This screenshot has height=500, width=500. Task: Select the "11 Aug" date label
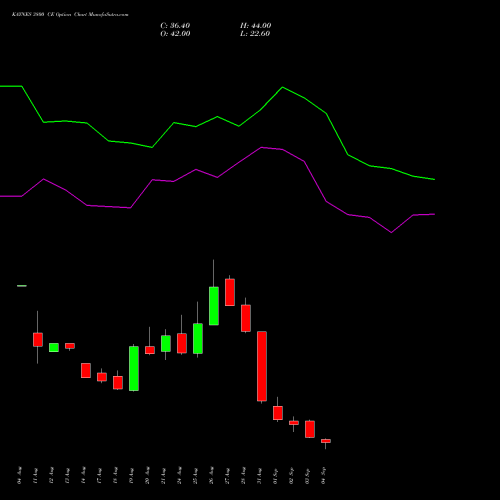click(x=35, y=475)
